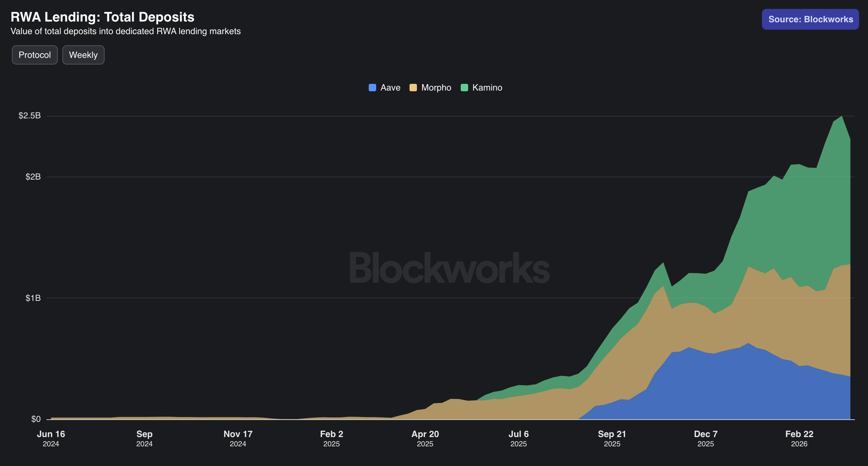Click the Blockworks watermark logo in chart
Viewport: 868px width, 466px height.
click(450, 268)
